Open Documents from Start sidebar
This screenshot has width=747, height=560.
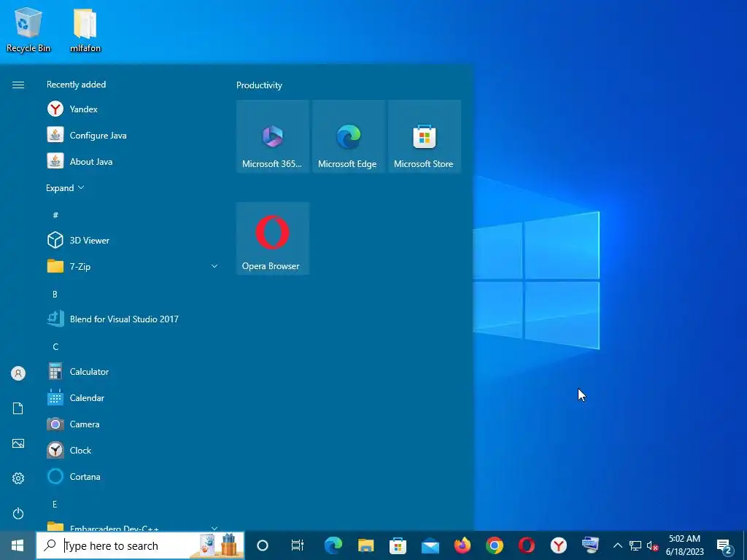[x=18, y=408]
